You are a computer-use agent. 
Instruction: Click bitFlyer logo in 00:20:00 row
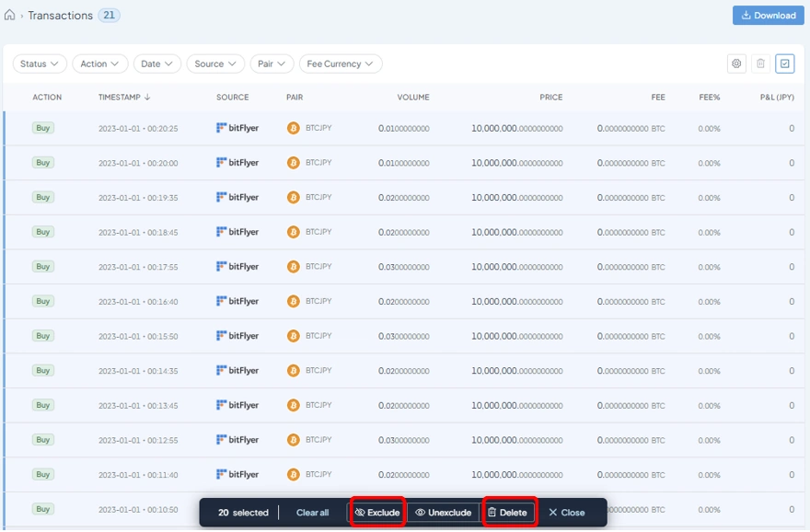[237, 163]
